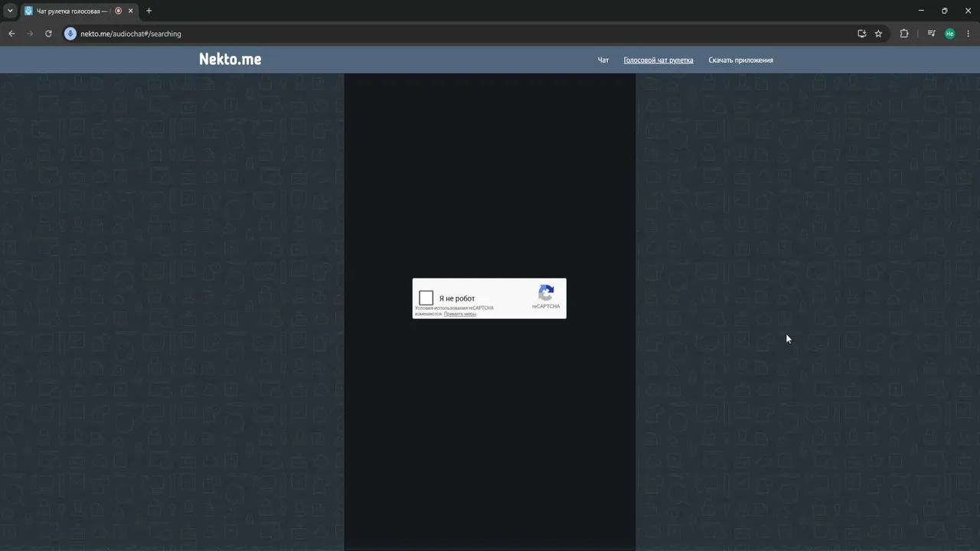Image resolution: width=980 pixels, height=551 pixels.
Task: Click the browser forward arrow
Action: 30,34
